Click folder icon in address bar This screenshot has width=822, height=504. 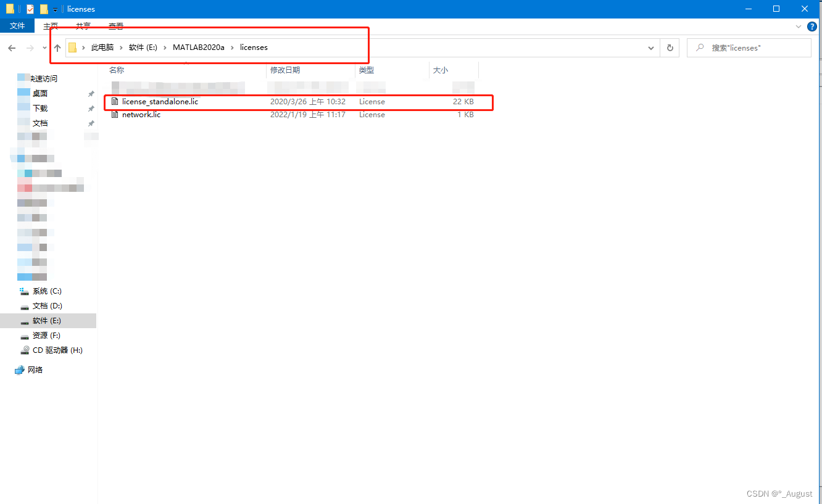72,48
